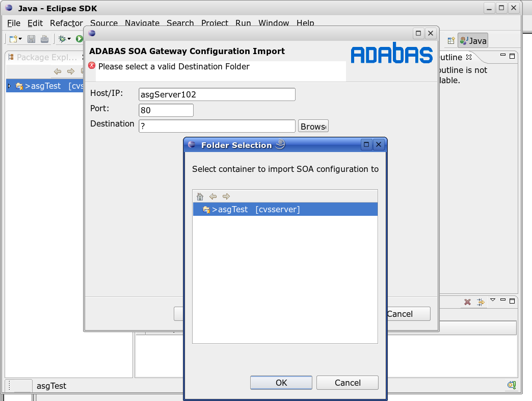Click OK in the Folder Selection dialog
The height and width of the screenshot is (401, 532).
tap(281, 383)
